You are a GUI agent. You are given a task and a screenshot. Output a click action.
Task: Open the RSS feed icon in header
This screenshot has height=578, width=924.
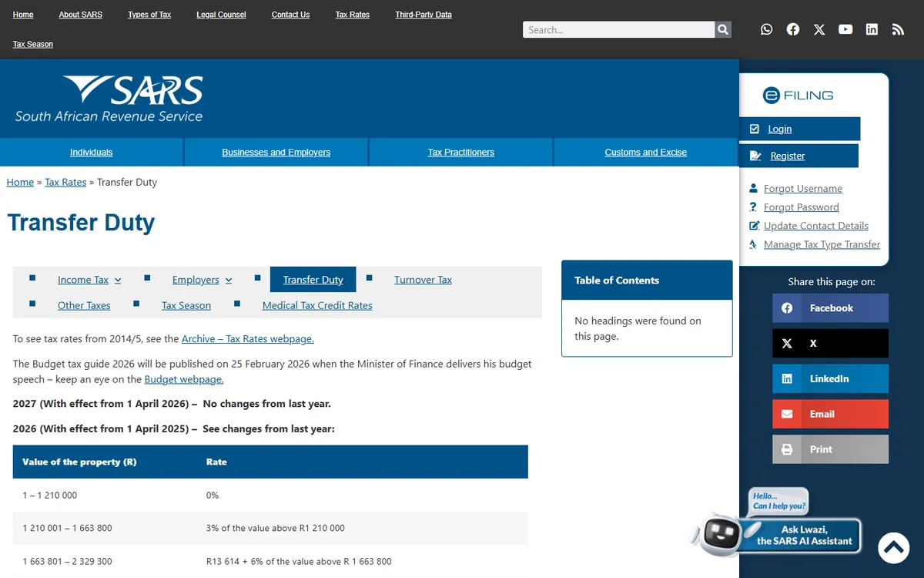[898, 29]
